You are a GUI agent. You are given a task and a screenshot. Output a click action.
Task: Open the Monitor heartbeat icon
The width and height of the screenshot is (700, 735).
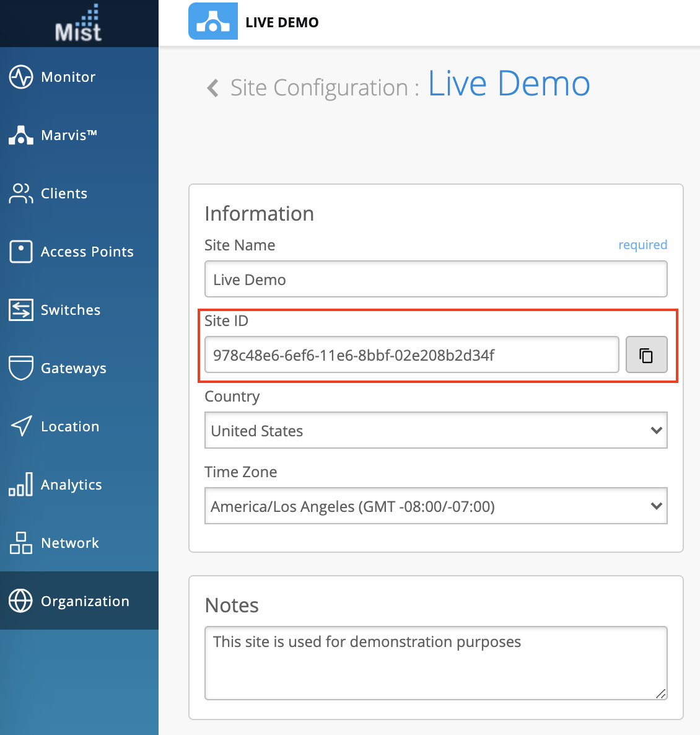[21, 77]
